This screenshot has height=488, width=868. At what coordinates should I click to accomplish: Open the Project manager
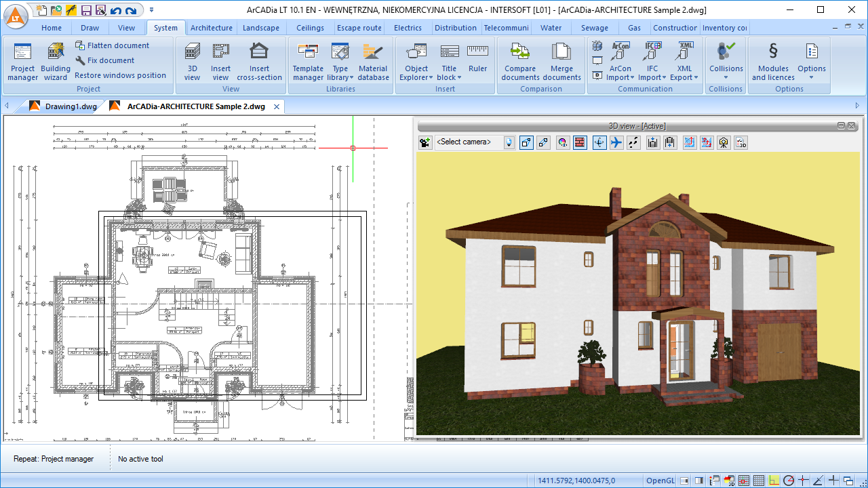tap(22, 61)
